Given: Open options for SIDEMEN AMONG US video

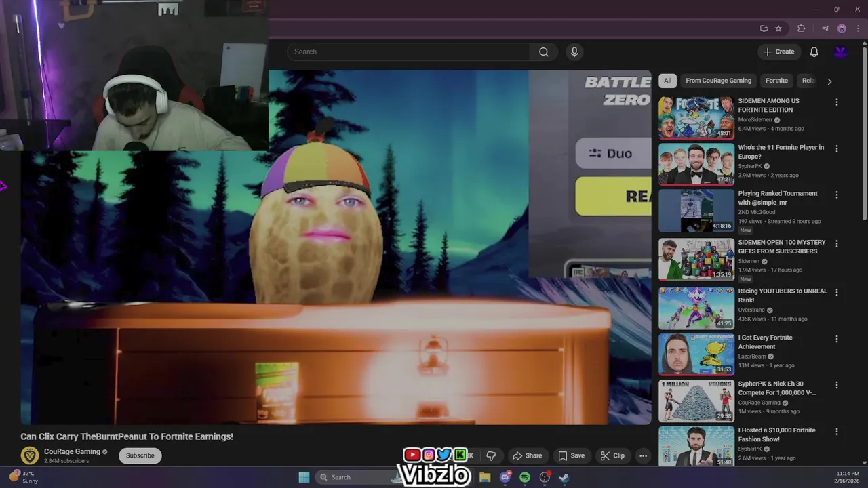Looking at the screenshot, I should [836, 102].
